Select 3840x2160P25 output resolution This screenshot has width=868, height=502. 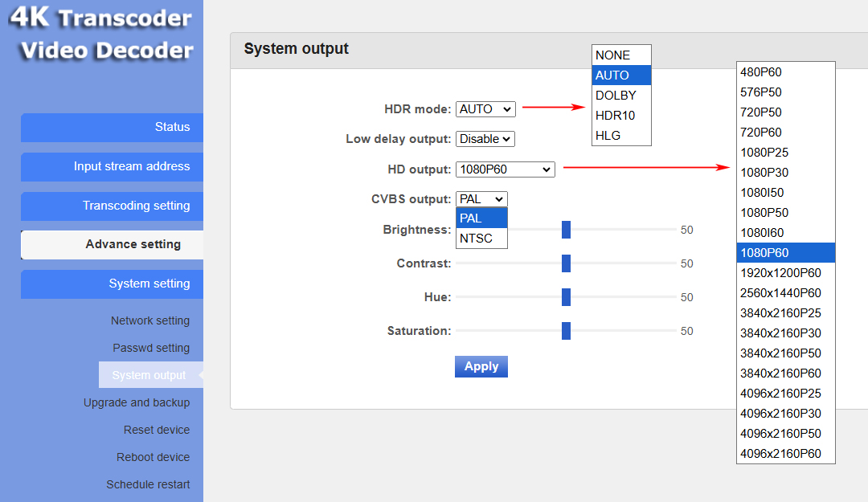[785, 313]
